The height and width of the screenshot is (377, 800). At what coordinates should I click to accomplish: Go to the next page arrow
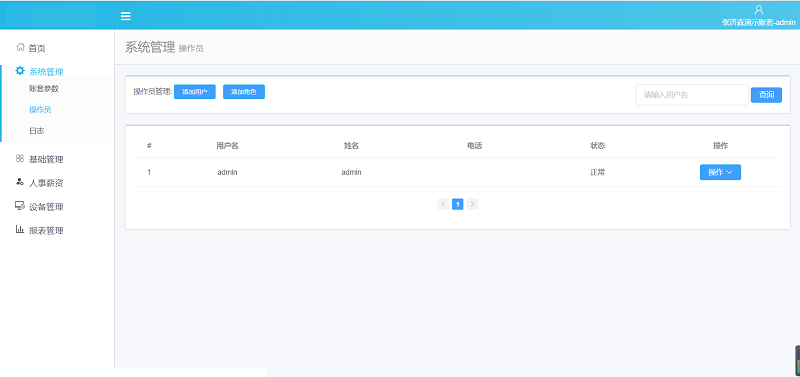click(x=472, y=205)
